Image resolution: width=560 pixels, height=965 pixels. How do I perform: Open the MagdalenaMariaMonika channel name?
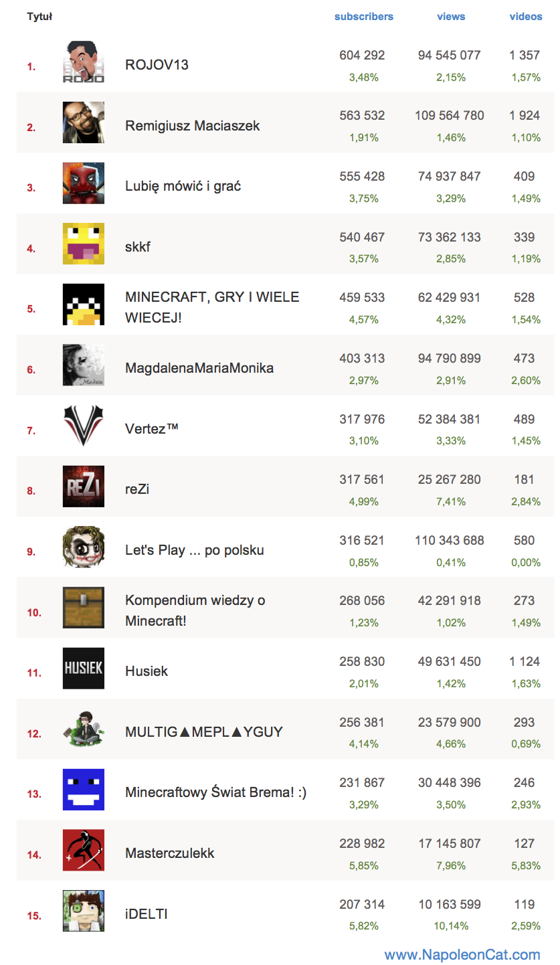199,368
